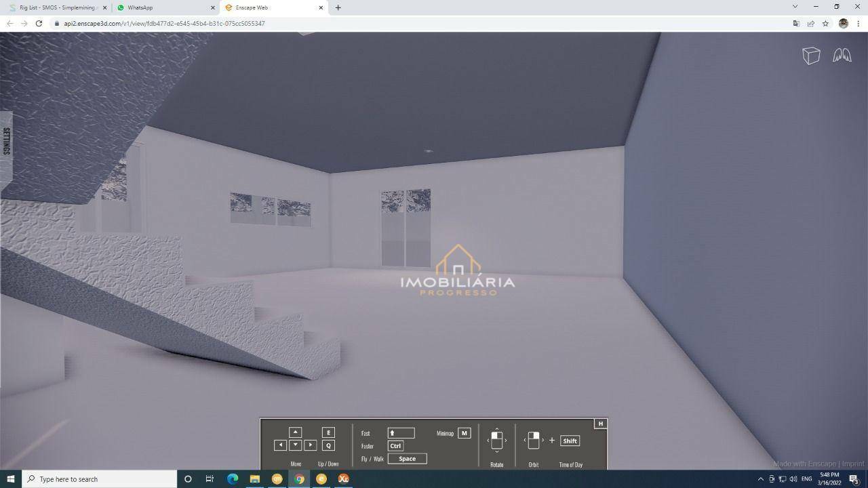Open the tab search dropdown chevron

click(x=795, y=7)
